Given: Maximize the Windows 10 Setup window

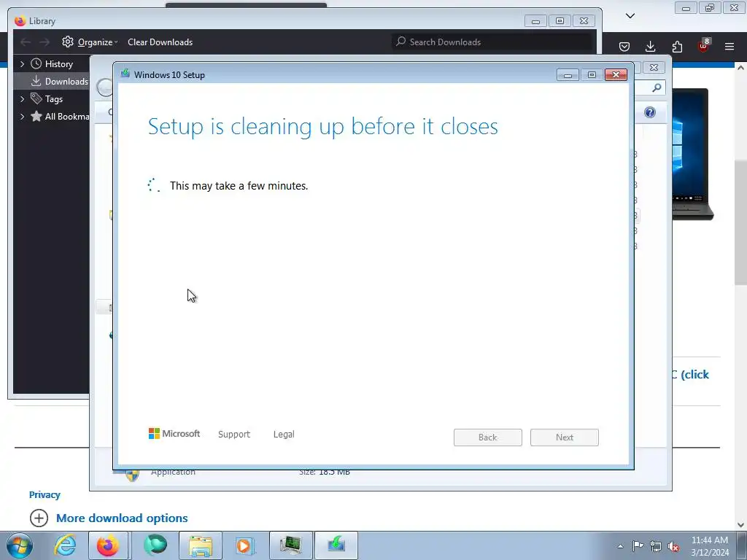Looking at the screenshot, I should [592, 75].
